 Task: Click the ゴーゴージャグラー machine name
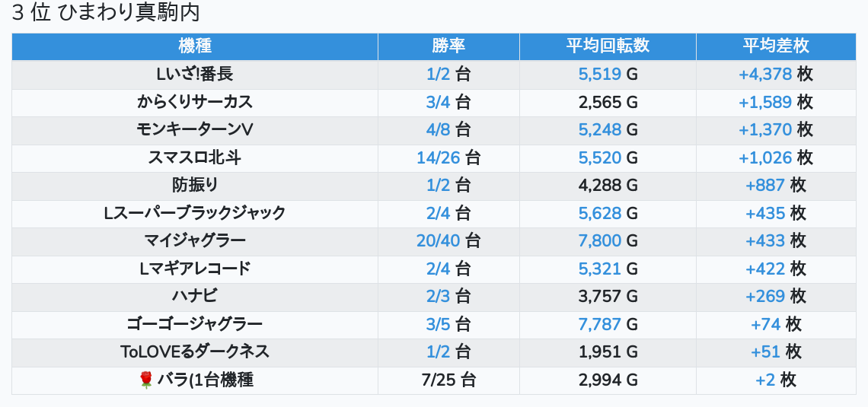click(x=195, y=325)
